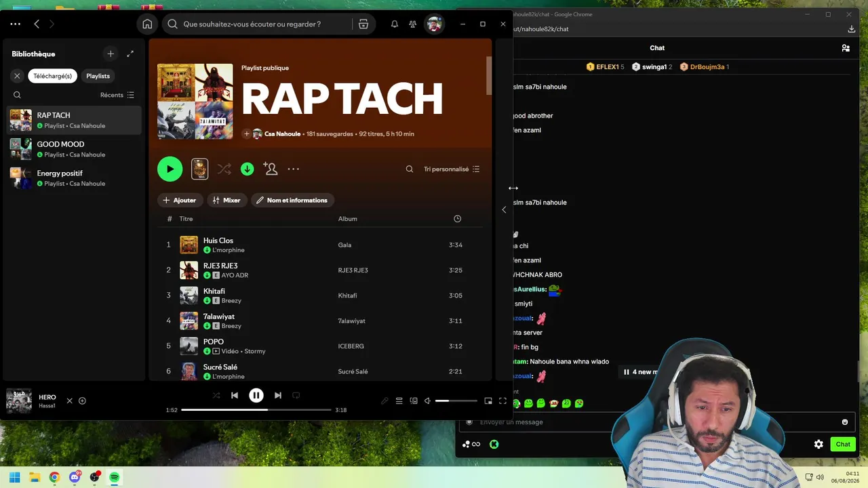Mute the volume speaker icon
The image size is (868, 488).
click(x=427, y=401)
